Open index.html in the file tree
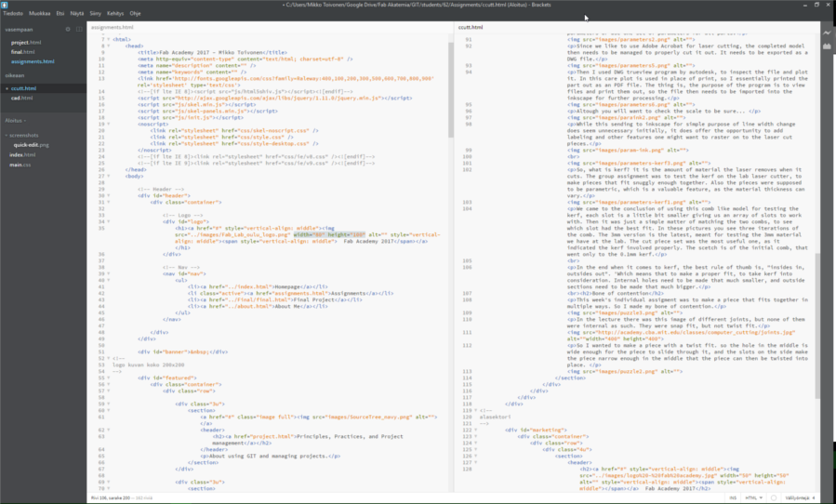Screen dimensions: 836x504 tap(22, 155)
